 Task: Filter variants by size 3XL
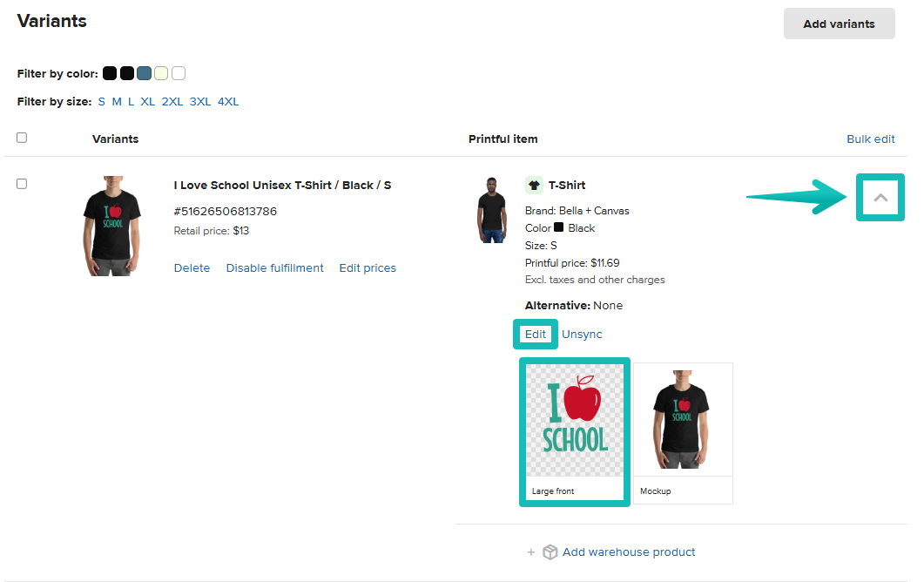coord(199,101)
